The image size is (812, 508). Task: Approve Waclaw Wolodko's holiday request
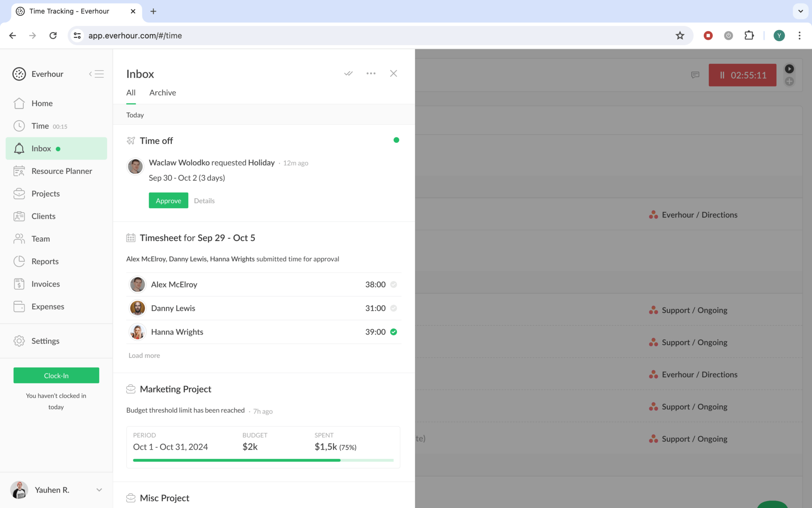pyautogui.click(x=168, y=200)
